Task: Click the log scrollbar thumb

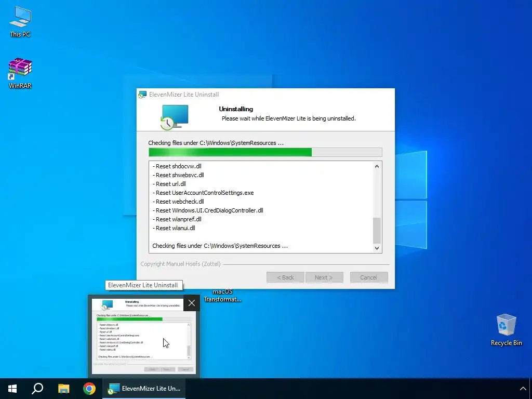Action: [x=377, y=230]
